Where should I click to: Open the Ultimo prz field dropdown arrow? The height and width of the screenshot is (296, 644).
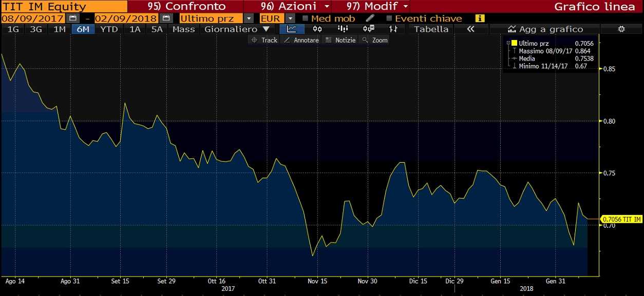(x=249, y=18)
